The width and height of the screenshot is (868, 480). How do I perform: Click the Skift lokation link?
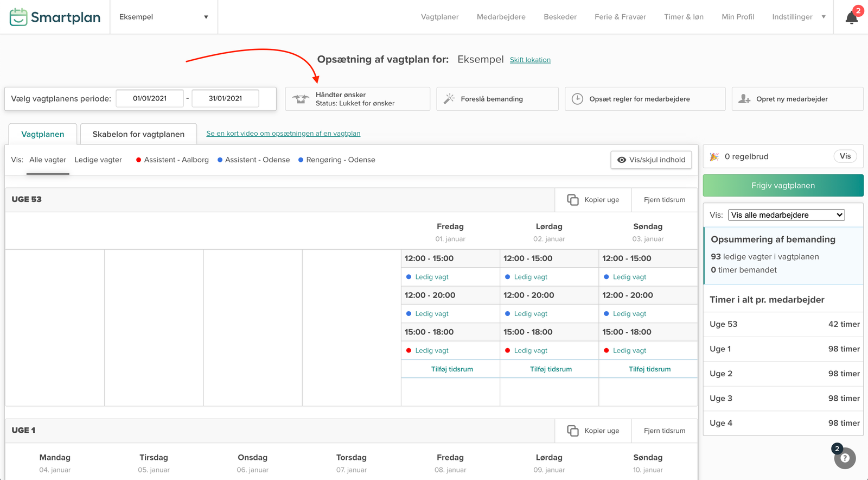point(530,60)
